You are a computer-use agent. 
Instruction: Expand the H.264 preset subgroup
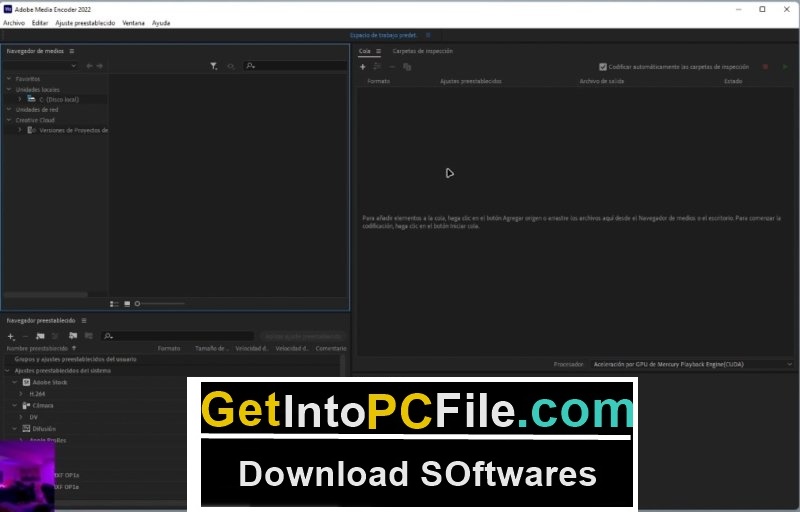coord(21,394)
